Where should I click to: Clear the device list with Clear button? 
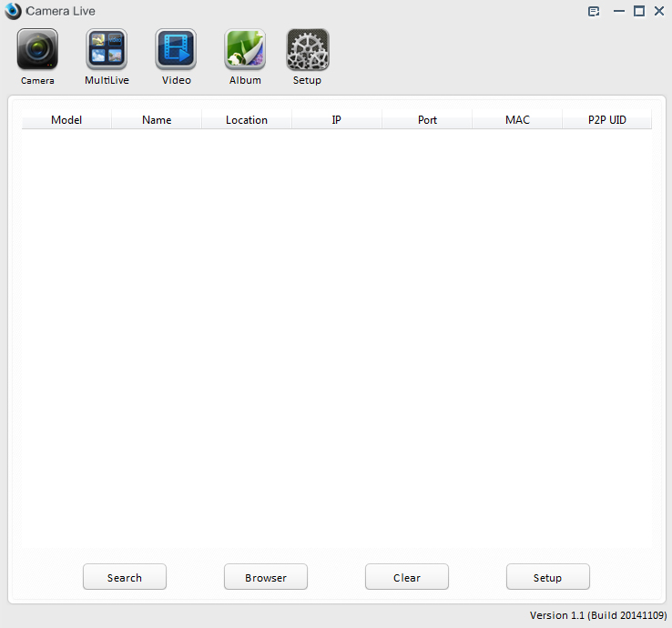[x=407, y=577]
